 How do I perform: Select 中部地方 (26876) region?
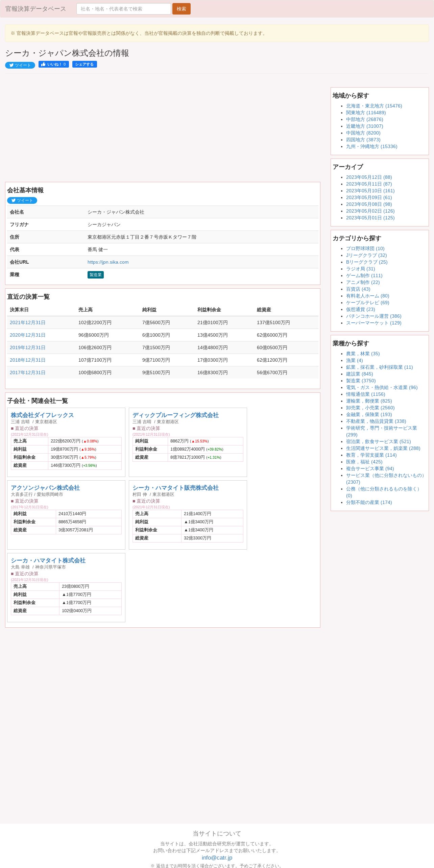(364, 119)
